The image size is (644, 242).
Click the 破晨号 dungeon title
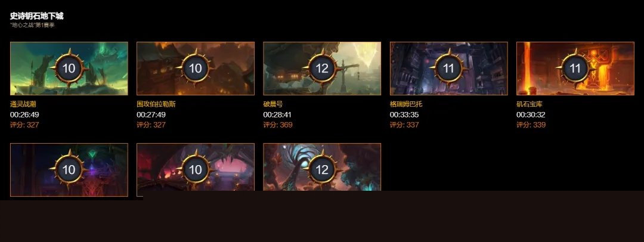point(273,104)
